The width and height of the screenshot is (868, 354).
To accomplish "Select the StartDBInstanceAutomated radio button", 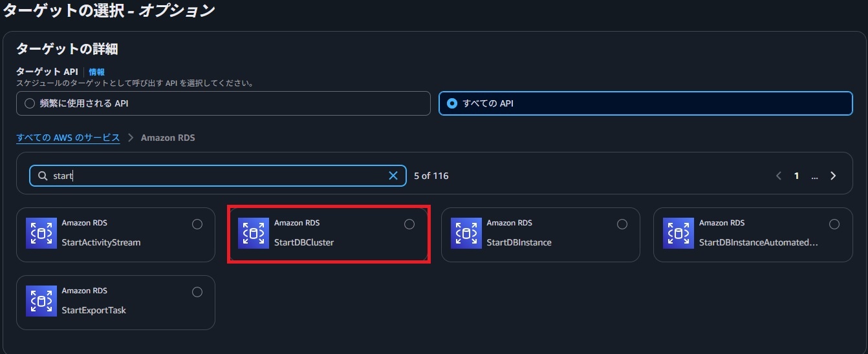I will (x=834, y=224).
